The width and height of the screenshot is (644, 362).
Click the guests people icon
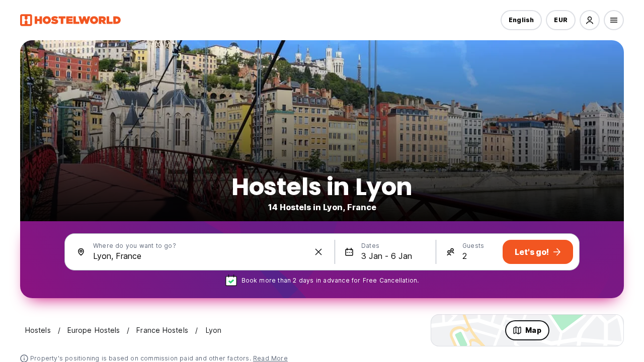450,252
